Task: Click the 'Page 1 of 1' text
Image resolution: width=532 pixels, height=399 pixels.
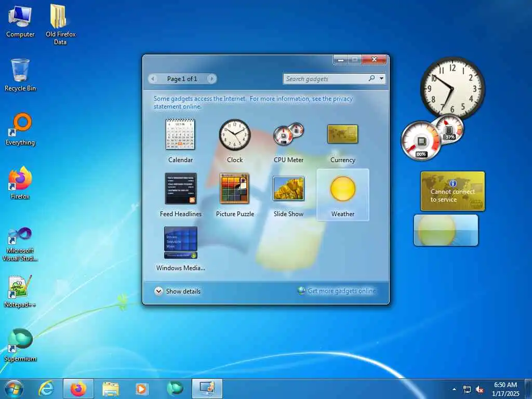Action: [x=182, y=79]
